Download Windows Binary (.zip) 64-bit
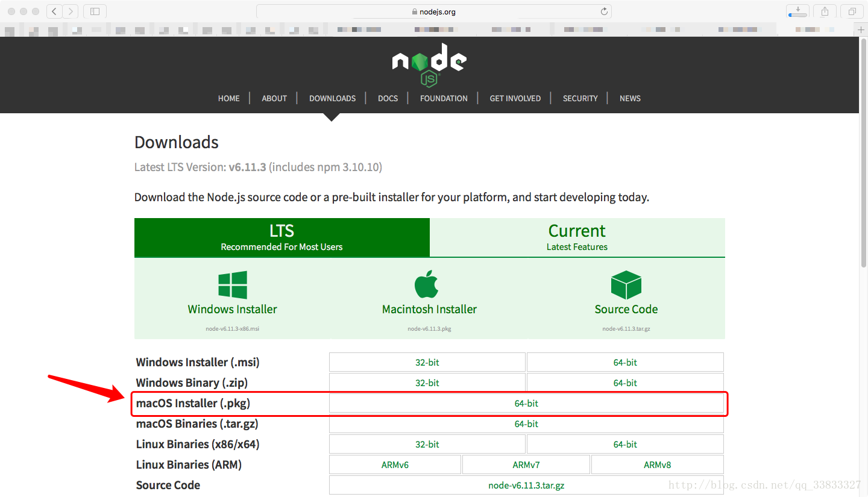Viewport: 868px width, 497px height. (625, 383)
